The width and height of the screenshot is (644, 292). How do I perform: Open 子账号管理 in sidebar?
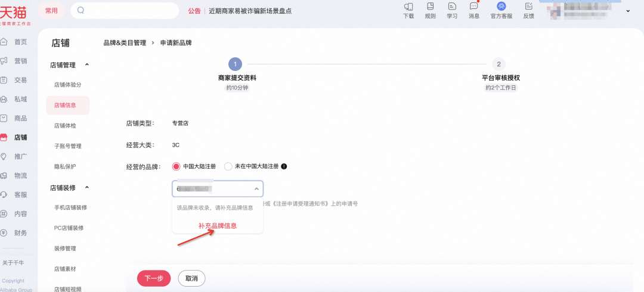(x=67, y=146)
